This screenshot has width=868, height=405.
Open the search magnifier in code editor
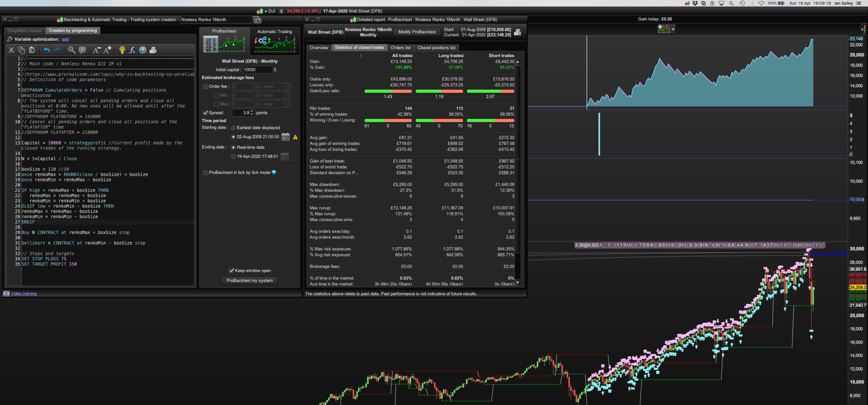tap(72, 50)
